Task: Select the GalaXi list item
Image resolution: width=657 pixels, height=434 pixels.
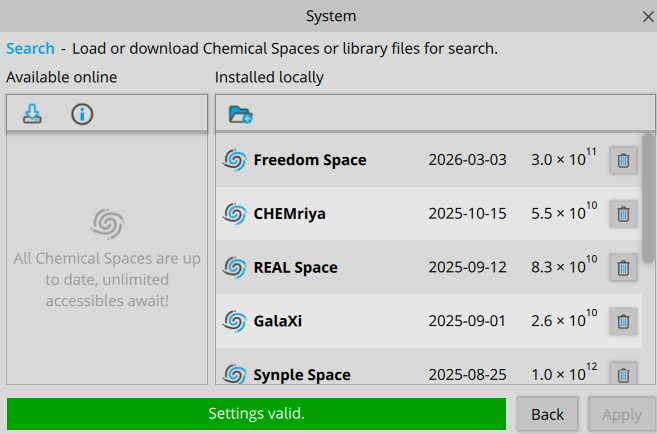Action: 400,321
